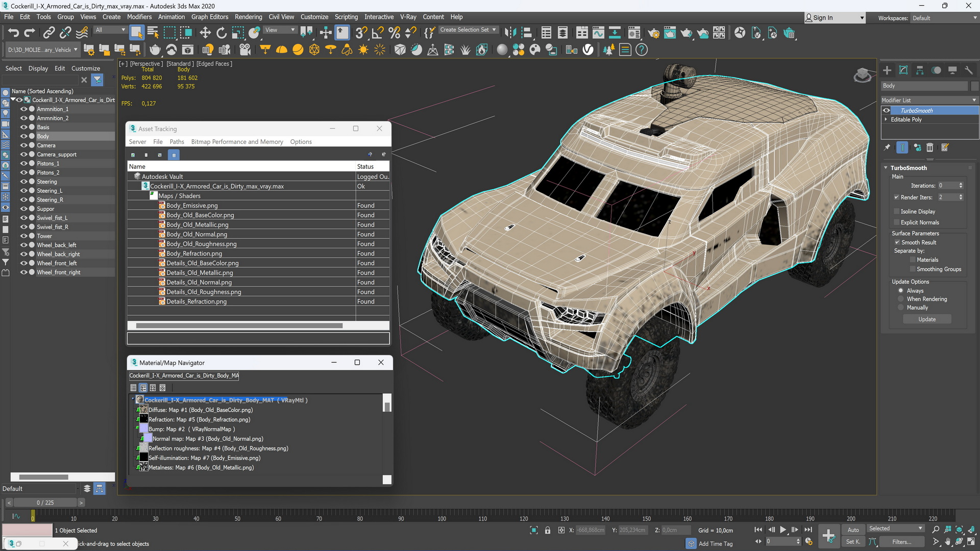The height and width of the screenshot is (551, 980).
Task: Expand the Editable Poly modifier entry
Action: 886,119
